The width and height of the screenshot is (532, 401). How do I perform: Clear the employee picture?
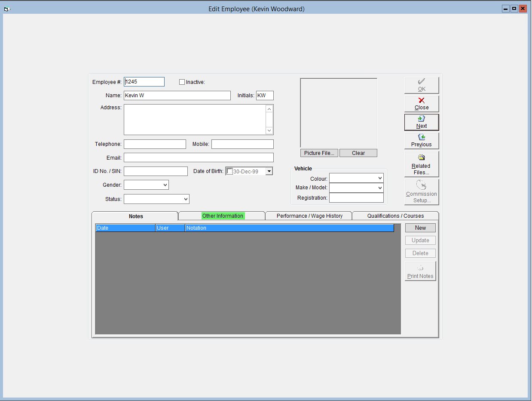358,153
